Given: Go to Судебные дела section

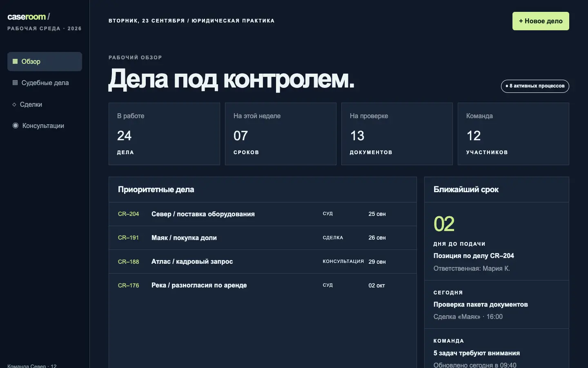Looking at the screenshot, I should click(45, 83).
